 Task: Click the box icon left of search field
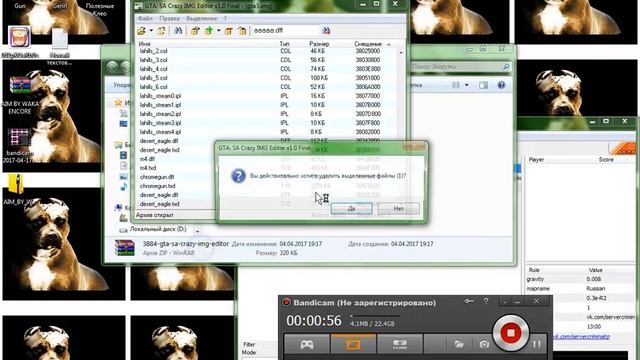242,31
